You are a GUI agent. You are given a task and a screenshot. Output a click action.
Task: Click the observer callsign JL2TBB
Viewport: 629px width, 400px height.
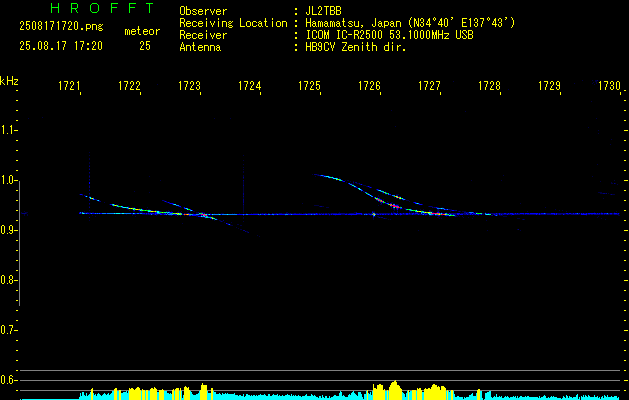(x=323, y=11)
